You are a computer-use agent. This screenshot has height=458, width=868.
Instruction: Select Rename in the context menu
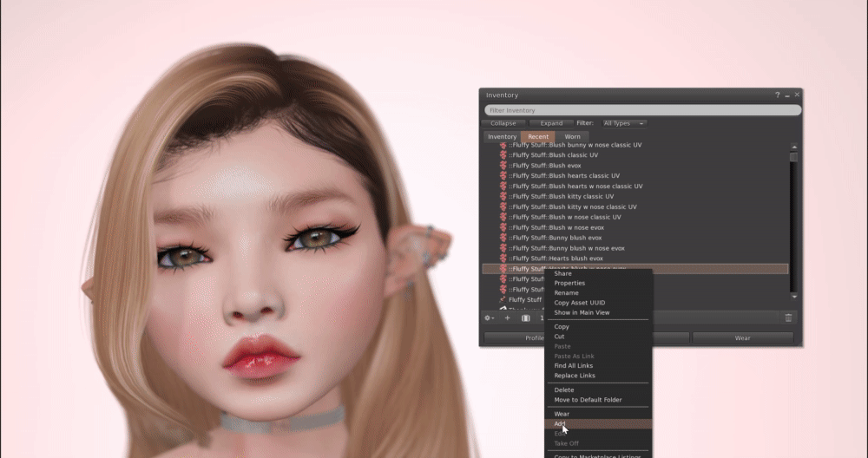(566, 293)
